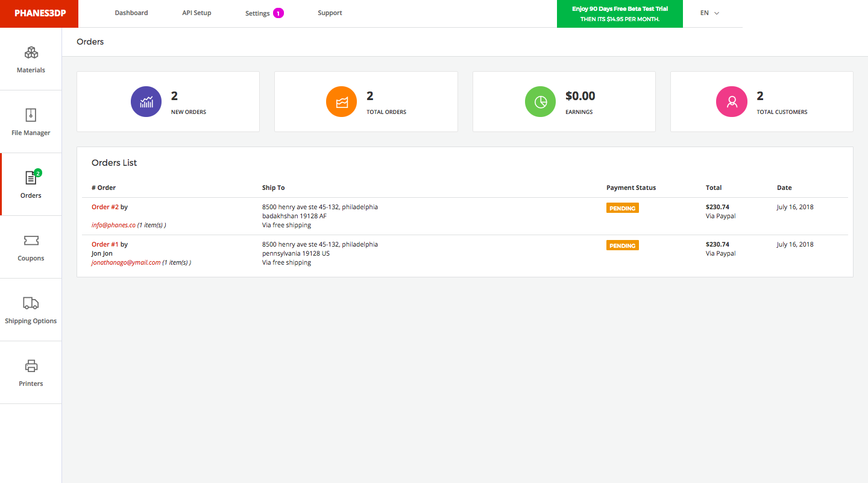Click the orange Total Orders icon

(342, 101)
